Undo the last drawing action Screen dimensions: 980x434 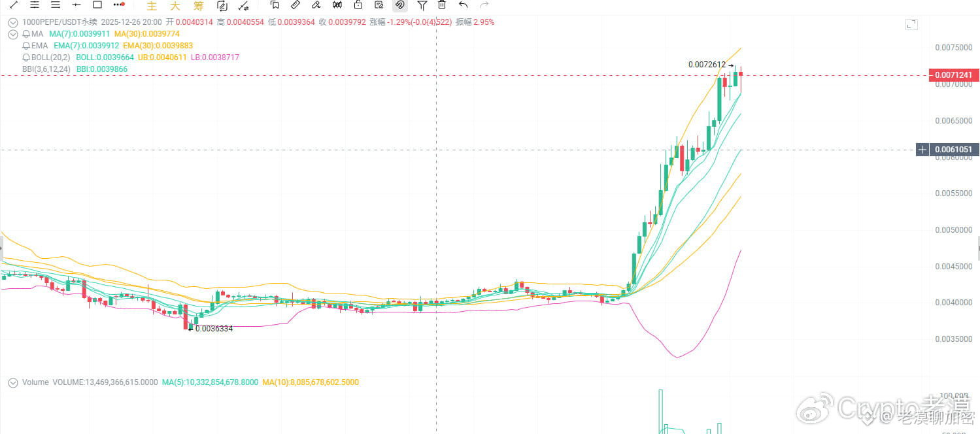tap(463, 5)
